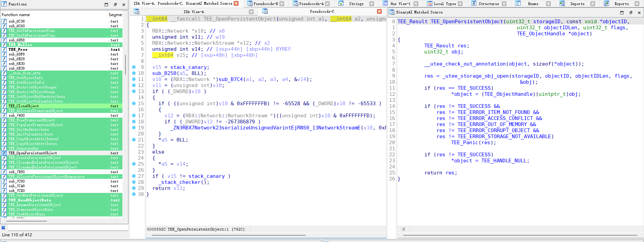Click the Pseudocode-A tab icon

(x=296, y=4)
